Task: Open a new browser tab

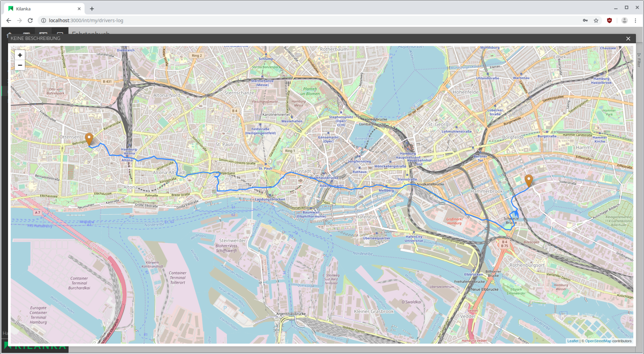Action: [x=92, y=9]
